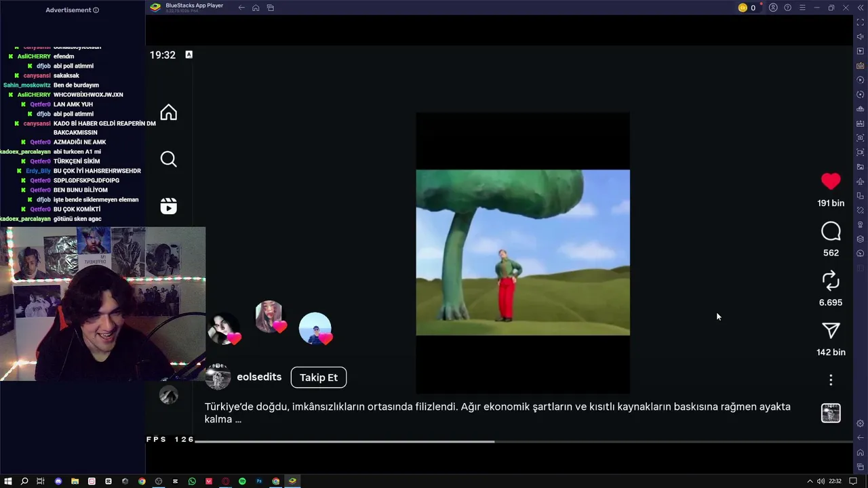Open Advertisement info icon
Viewport: 868px width, 488px height.
tap(96, 10)
